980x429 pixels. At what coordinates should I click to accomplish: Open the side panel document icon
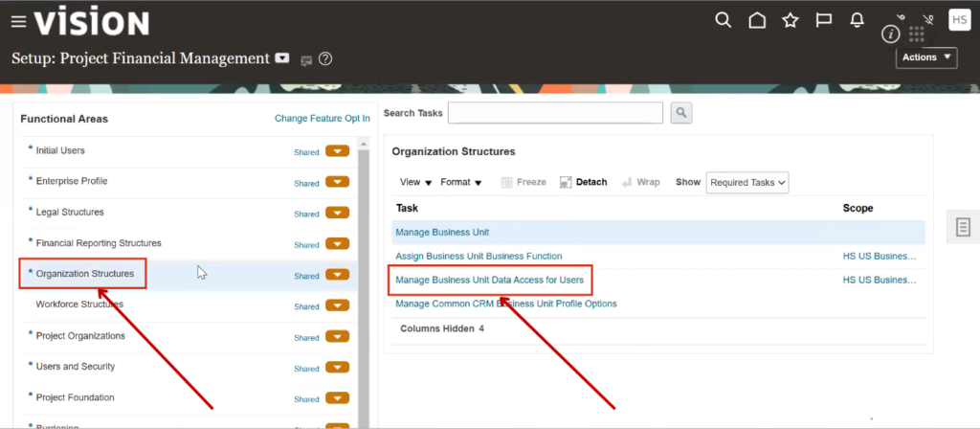(x=963, y=227)
